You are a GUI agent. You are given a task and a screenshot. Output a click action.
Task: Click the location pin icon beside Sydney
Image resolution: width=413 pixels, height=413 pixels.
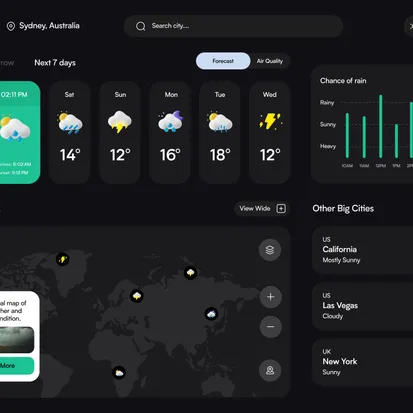11,26
